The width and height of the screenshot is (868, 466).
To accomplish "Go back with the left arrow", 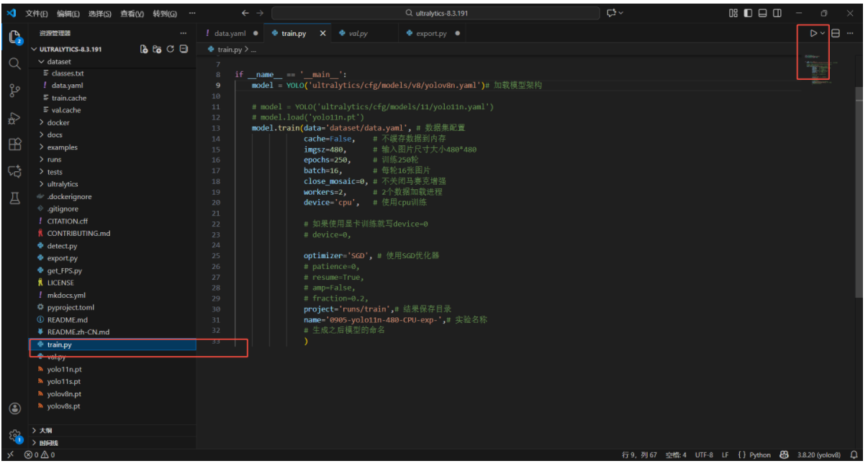I will (245, 13).
